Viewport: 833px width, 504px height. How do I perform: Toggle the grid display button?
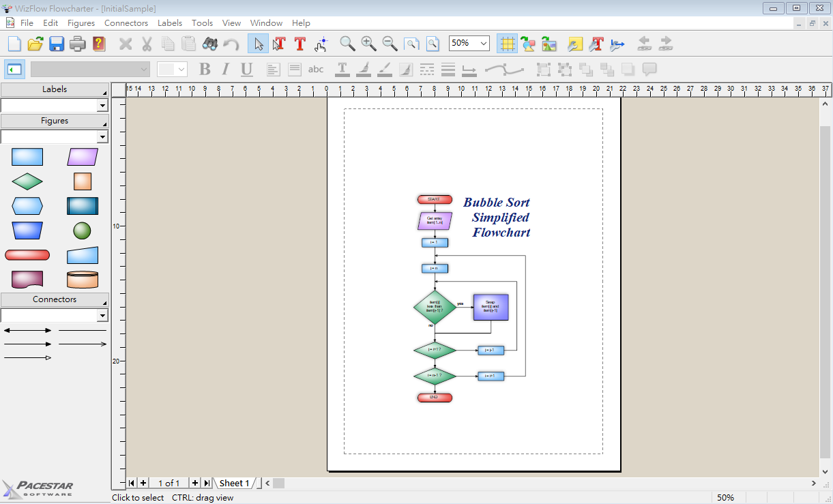coord(507,44)
